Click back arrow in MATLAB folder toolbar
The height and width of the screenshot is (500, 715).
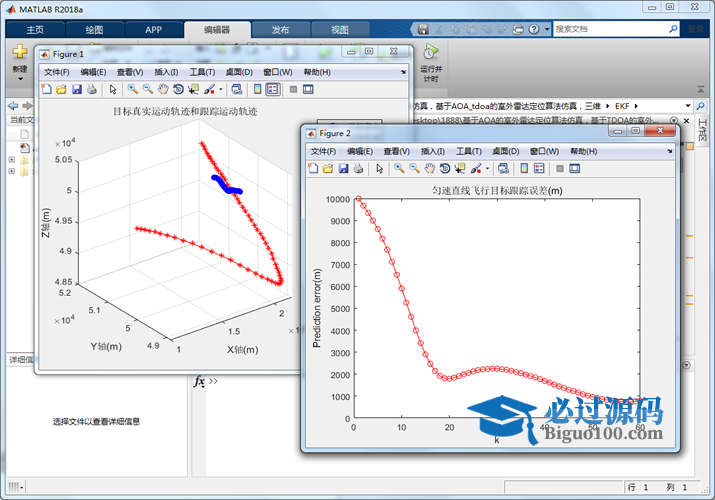pyautogui.click(x=13, y=106)
